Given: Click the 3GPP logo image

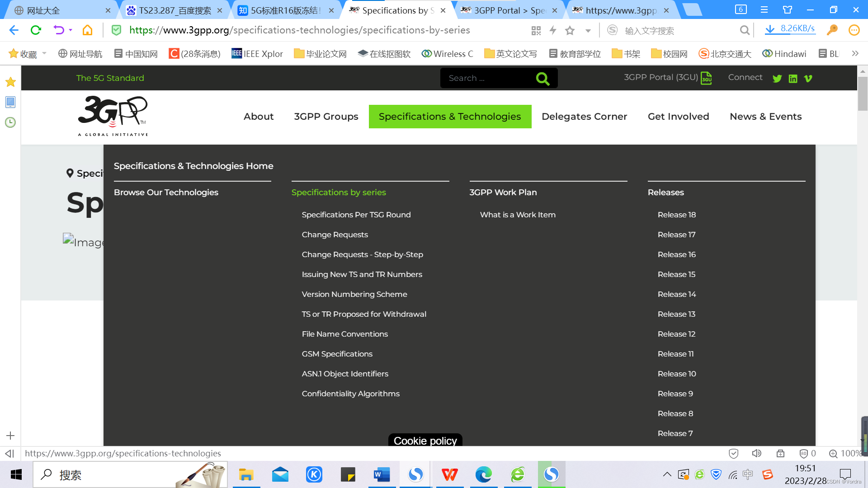Looking at the screenshot, I should click(113, 116).
